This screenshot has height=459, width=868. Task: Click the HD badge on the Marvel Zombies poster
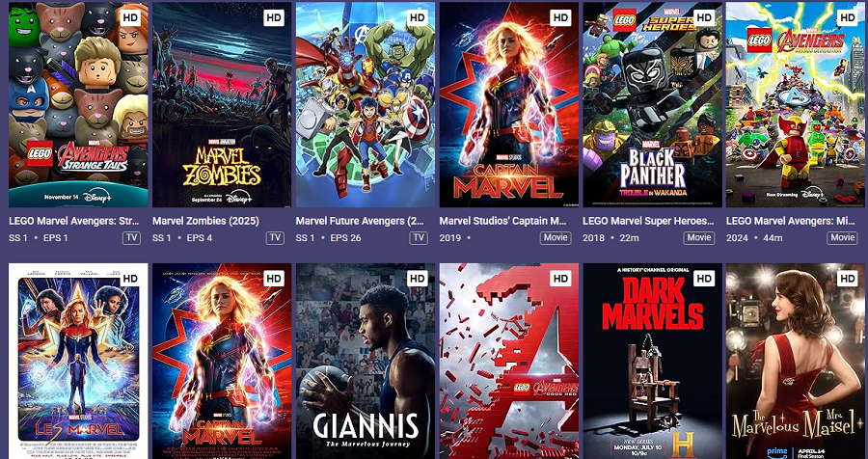(274, 17)
